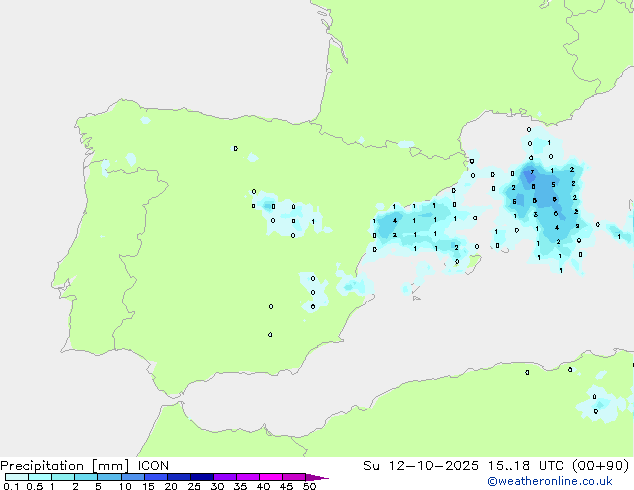Click the "0.1" value on the legend scale
634x490 pixels.
[9, 487]
